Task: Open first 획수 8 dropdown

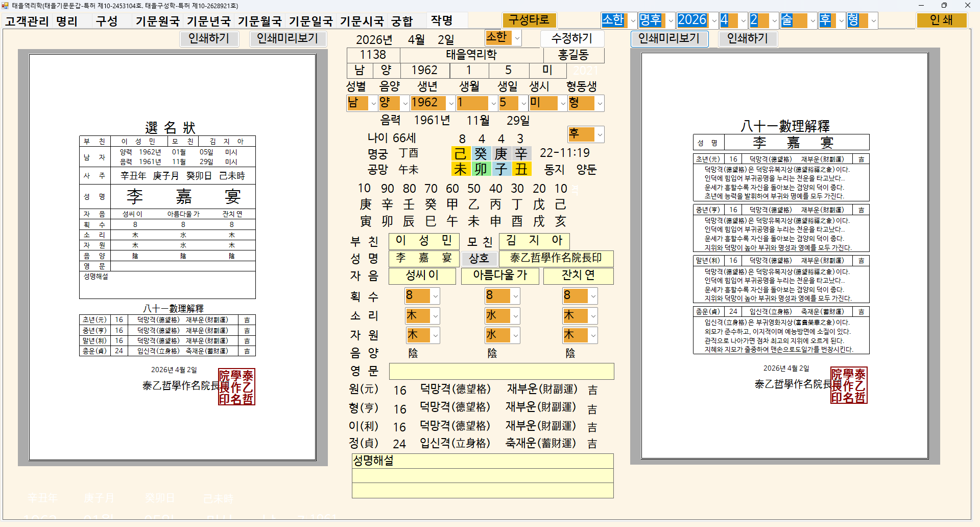Action: coord(435,296)
